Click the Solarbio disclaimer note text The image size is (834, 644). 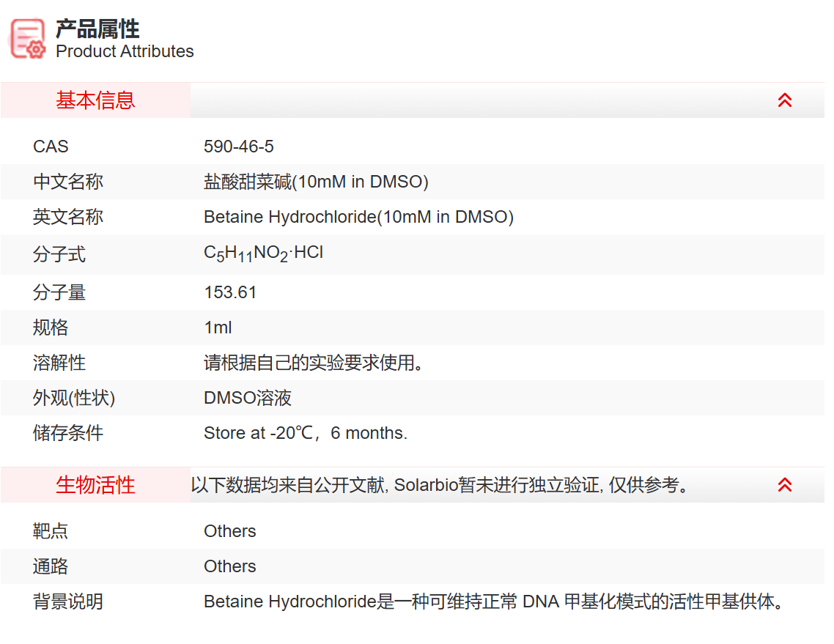pyautogui.click(x=441, y=485)
